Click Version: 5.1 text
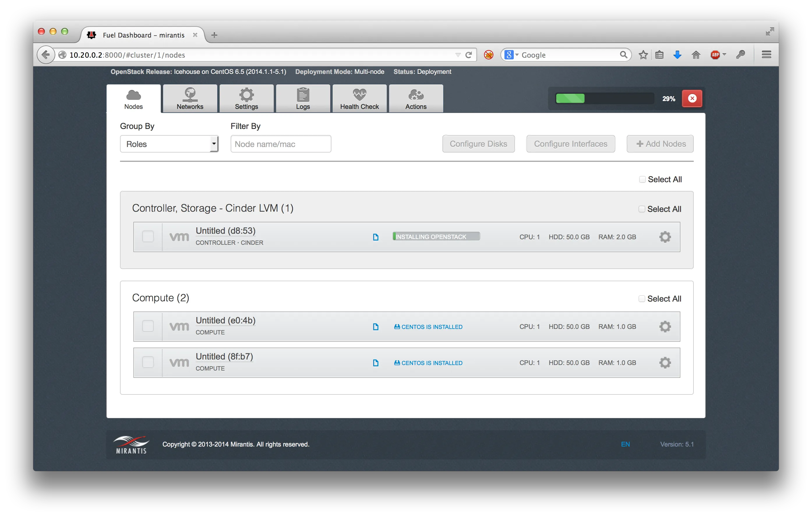This screenshot has height=517, width=812. tap(677, 444)
